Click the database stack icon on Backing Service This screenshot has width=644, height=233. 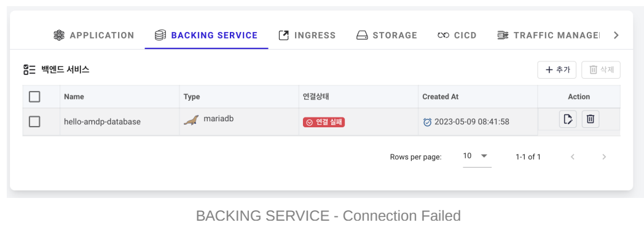(x=160, y=35)
